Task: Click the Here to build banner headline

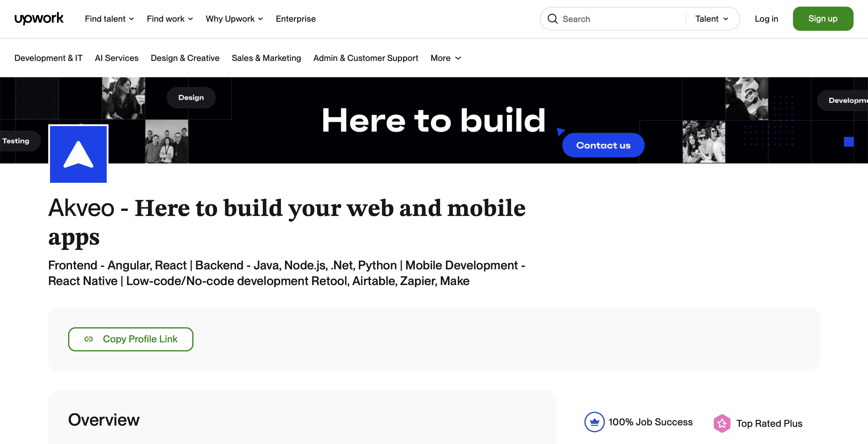Action: 433,120
